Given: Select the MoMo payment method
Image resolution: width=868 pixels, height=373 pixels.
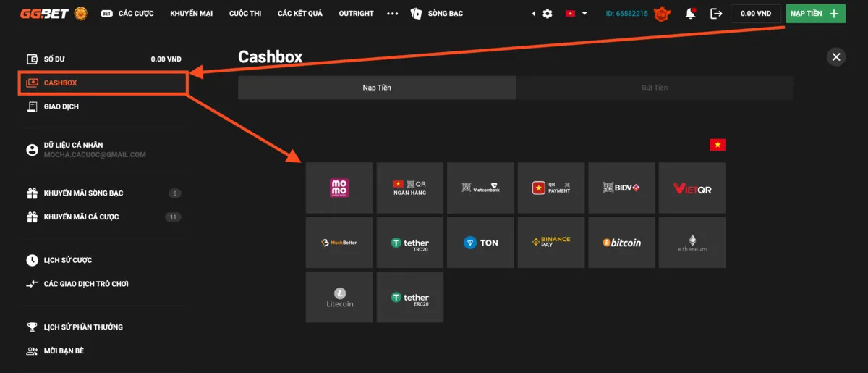Looking at the screenshot, I should click(x=339, y=188).
